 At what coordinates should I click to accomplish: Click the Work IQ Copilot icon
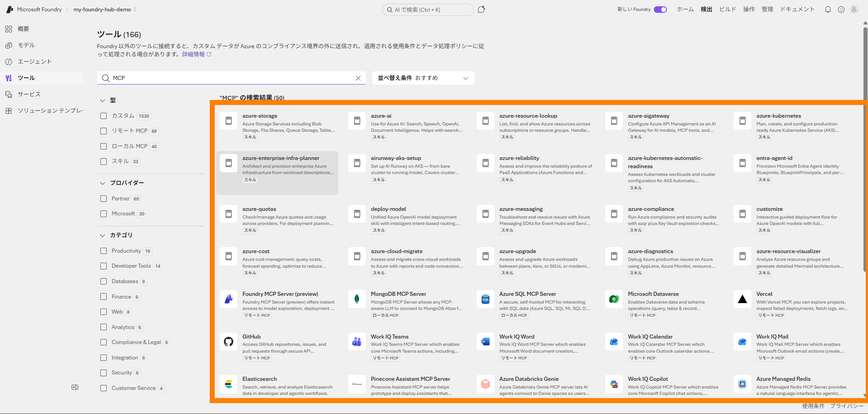pyautogui.click(x=614, y=384)
